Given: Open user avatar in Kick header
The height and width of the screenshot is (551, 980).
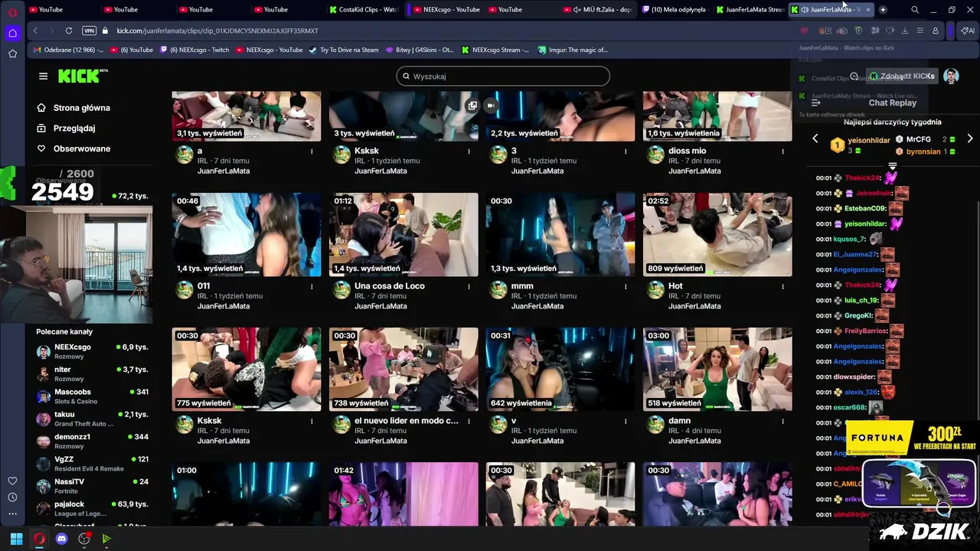Looking at the screenshot, I should (952, 76).
